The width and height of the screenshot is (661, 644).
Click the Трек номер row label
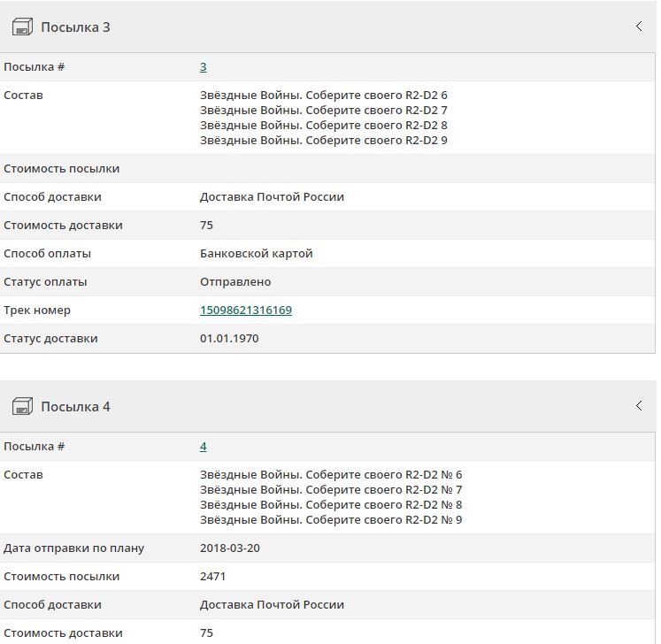point(37,310)
